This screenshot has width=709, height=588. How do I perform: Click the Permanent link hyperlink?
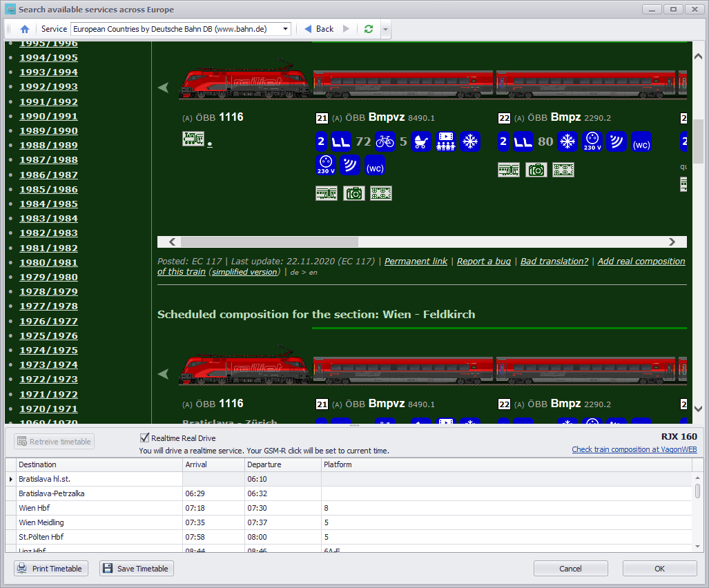pos(416,262)
